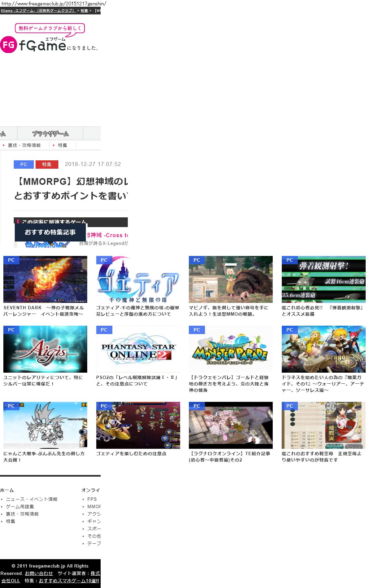Open にゃんこ大戦争 article thumbnail
The height and width of the screenshot is (588, 369).
tap(45, 425)
